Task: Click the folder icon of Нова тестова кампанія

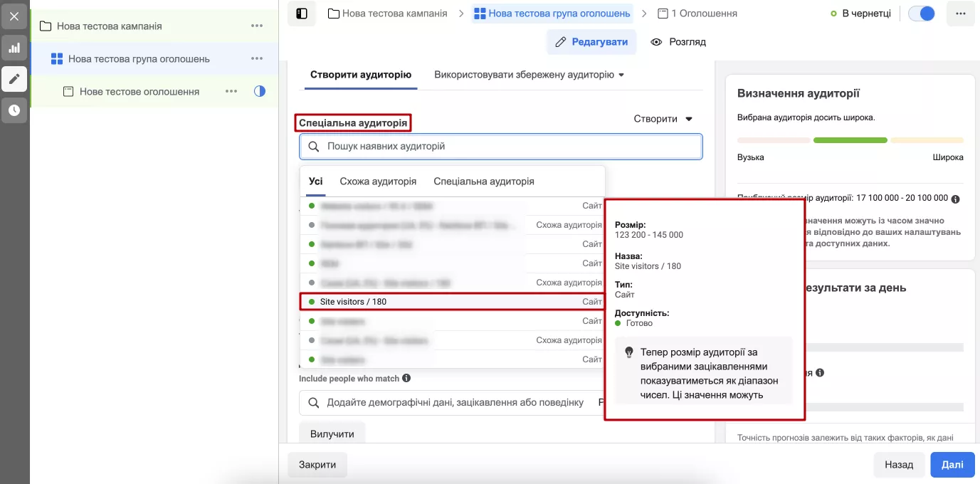Action: [46, 26]
